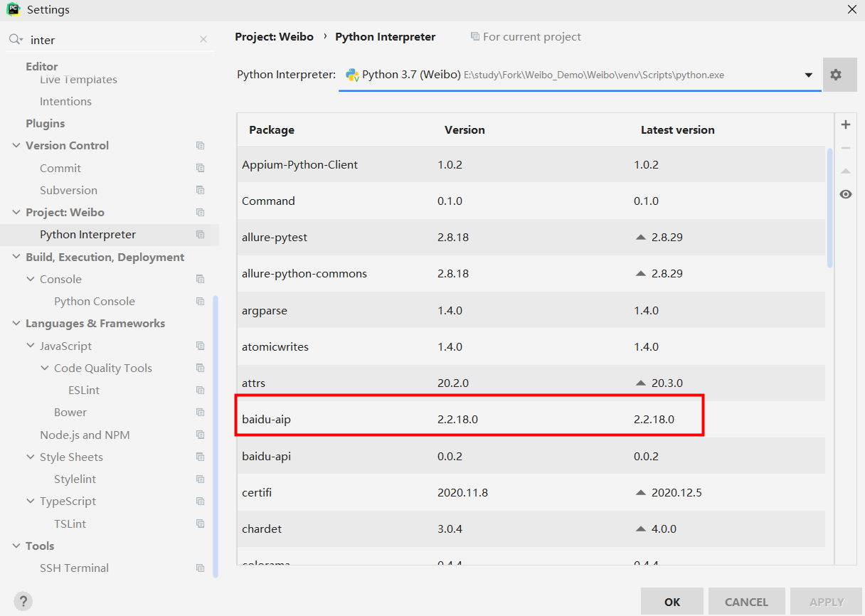The width and height of the screenshot is (865, 616).
Task: Click the project-level icon beside Python Interpreter
Action: point(201,235)
